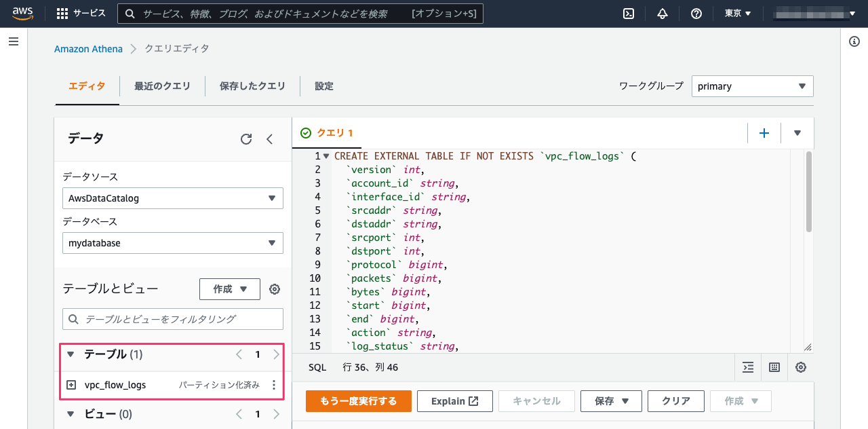
Task: Switch to the 設定 tab
Action: pyautogui.click(x=324, y=86)
